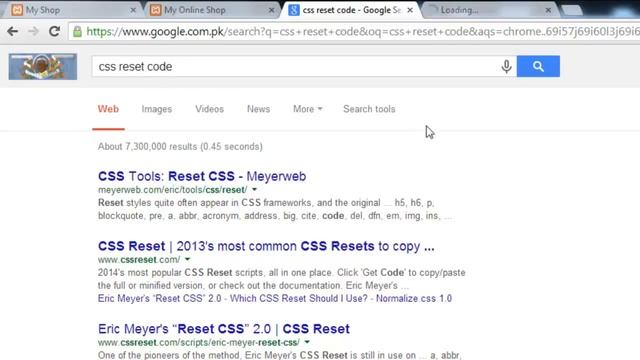
Task: Click the www.cssreset.com/ green URL text
Action: coord(139,260)
